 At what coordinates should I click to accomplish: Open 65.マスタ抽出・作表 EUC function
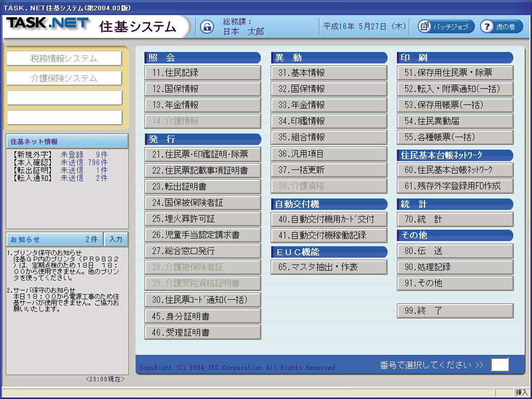pos(329,268)
